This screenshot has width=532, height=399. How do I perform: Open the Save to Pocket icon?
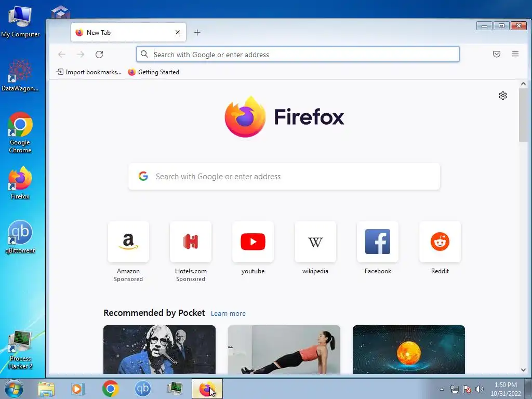coord(496,54)
